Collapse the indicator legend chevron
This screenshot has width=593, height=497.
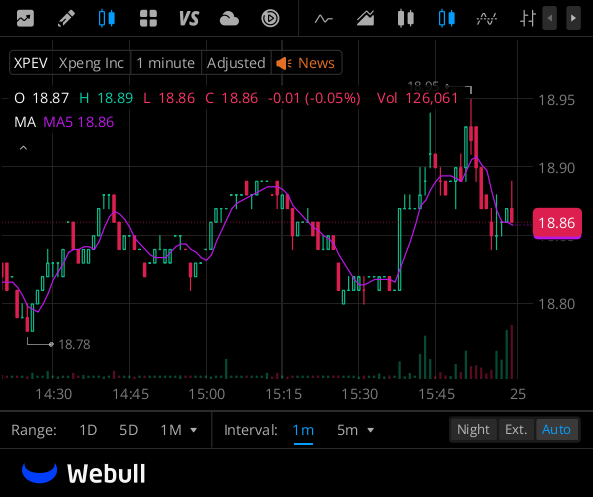point(23,148)
